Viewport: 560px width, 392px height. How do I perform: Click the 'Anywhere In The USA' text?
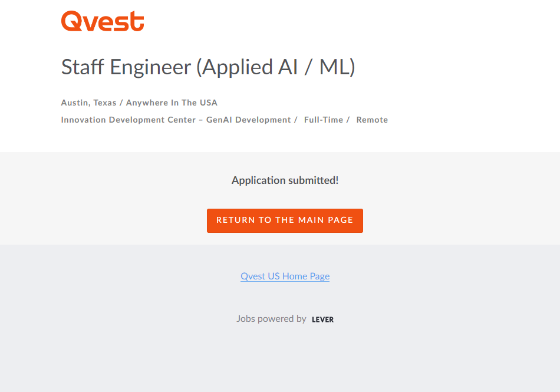point(172,103)
